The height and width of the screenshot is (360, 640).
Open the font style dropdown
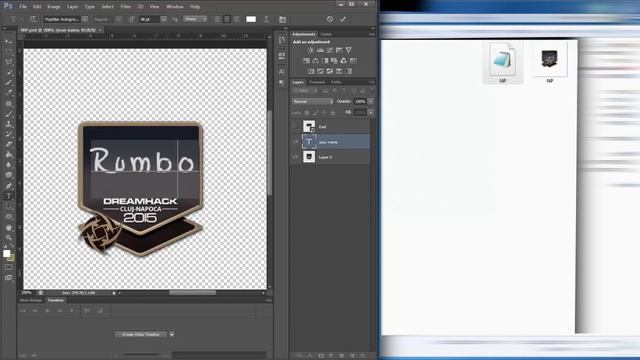tap(118, 19)
